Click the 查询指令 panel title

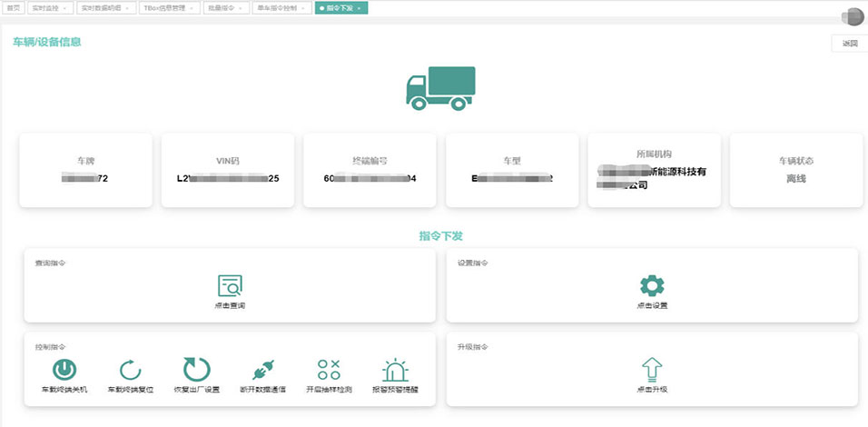[50, 263]
